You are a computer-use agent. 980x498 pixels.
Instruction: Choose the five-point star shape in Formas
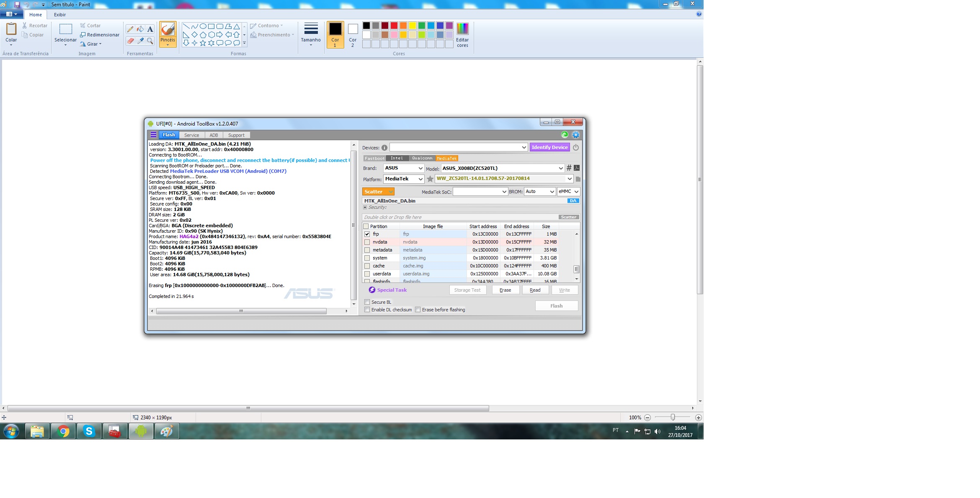(x=203, y=43)
